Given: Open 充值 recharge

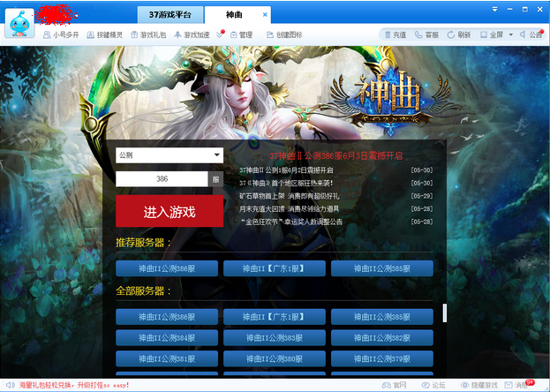Looking at the screenshot, I should click(x=396, y=34).
